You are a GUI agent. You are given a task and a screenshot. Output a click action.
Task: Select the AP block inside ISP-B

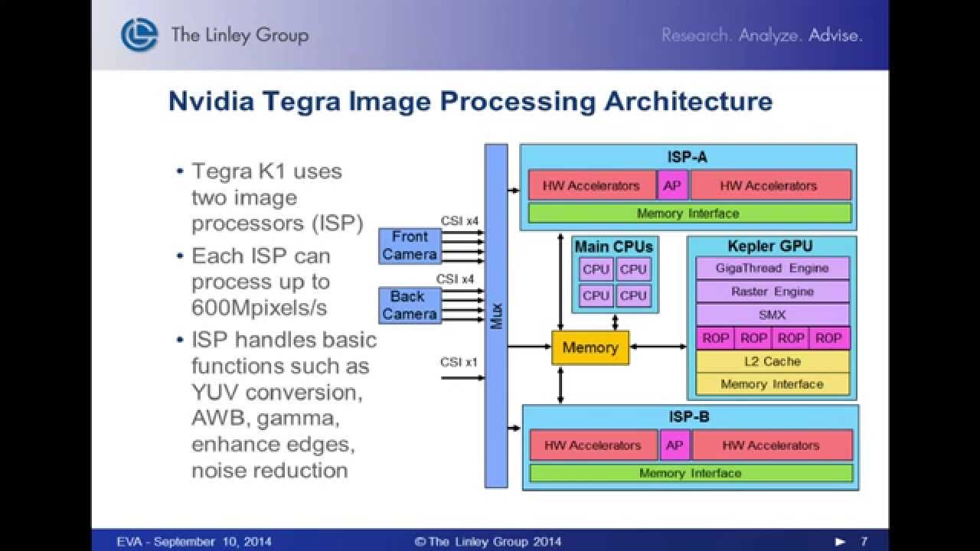(x=675, y=445)
